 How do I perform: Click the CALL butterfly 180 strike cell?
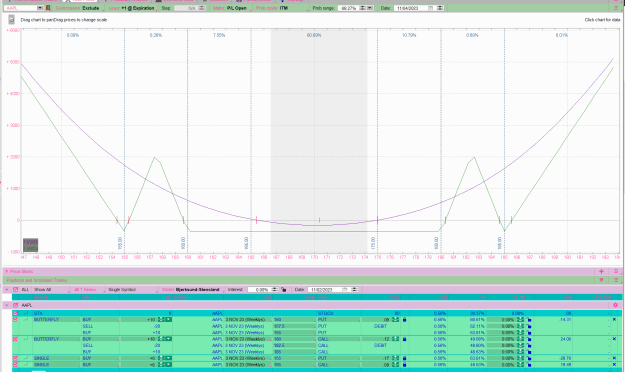(x=295, y=339)
